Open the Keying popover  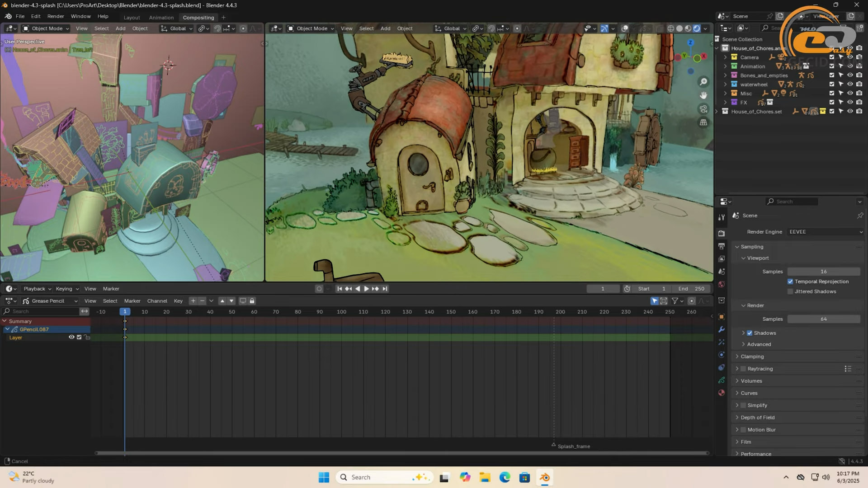pyautogui.click(x=67, y=289)
